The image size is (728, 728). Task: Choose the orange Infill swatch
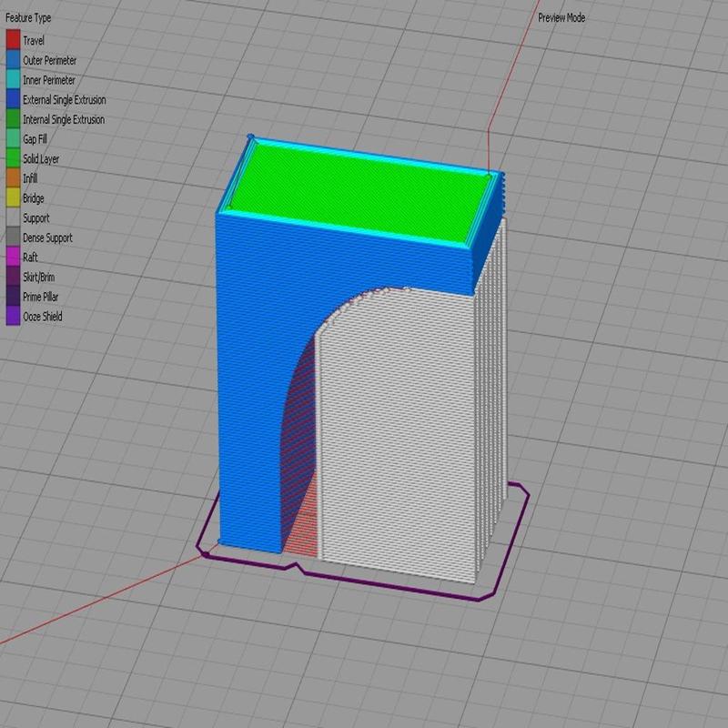click(x=13, y=178)
